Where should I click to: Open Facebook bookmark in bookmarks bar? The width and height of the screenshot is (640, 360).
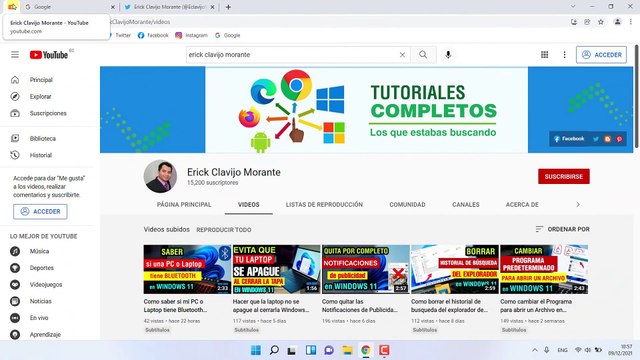click(153, 36)
